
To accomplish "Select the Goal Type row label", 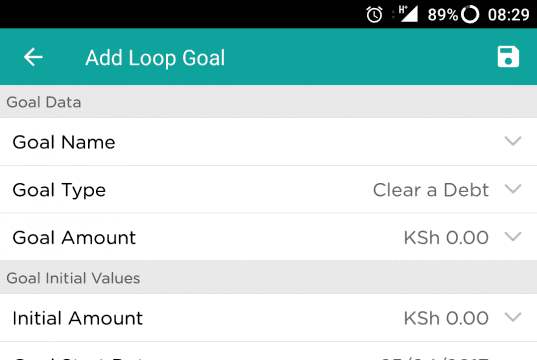I will [59, 190].
